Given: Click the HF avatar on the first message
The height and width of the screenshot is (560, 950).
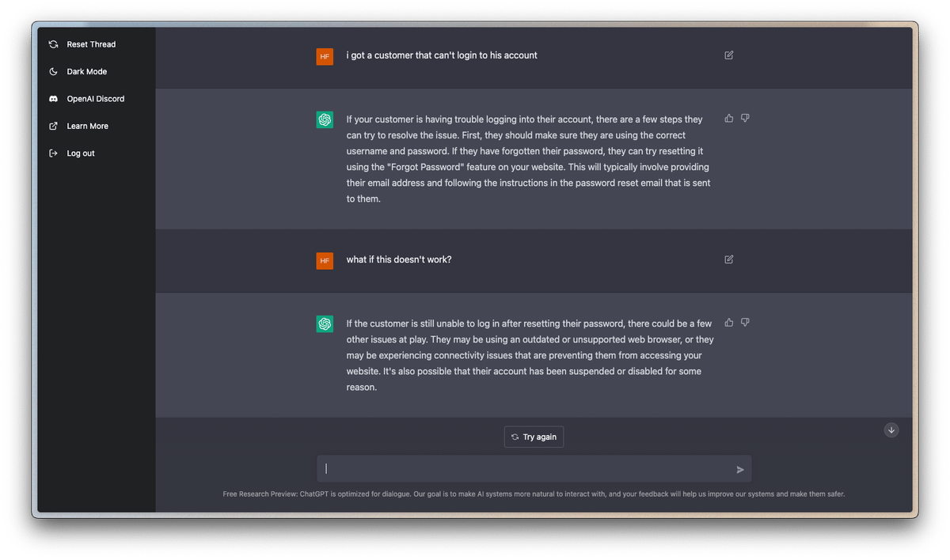Looking at the screenshot, I should click(x=325, y=56).
